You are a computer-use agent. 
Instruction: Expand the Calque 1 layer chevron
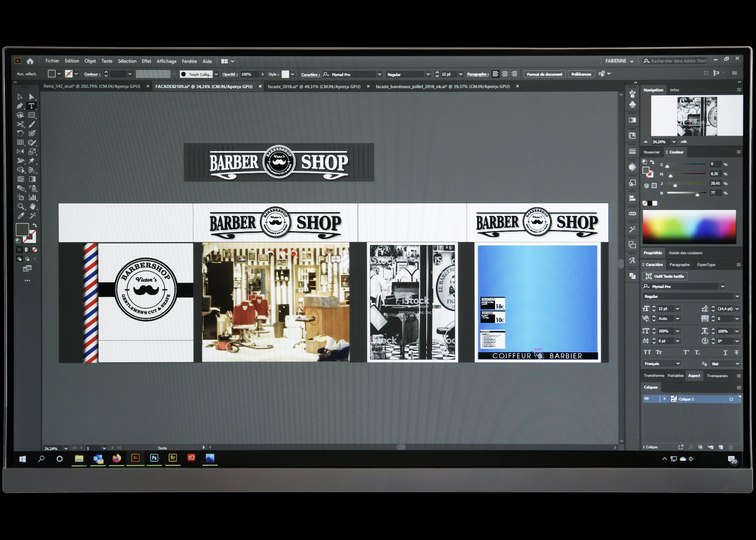click(x=664, y=399)
